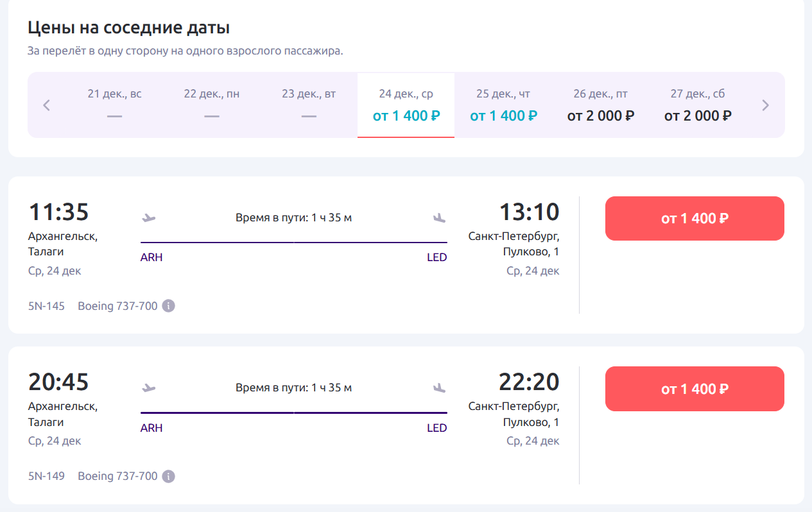Click info icon next to flight 5N-145 aircraft
Screen dimensions: 812x512
tap(168, 306)
